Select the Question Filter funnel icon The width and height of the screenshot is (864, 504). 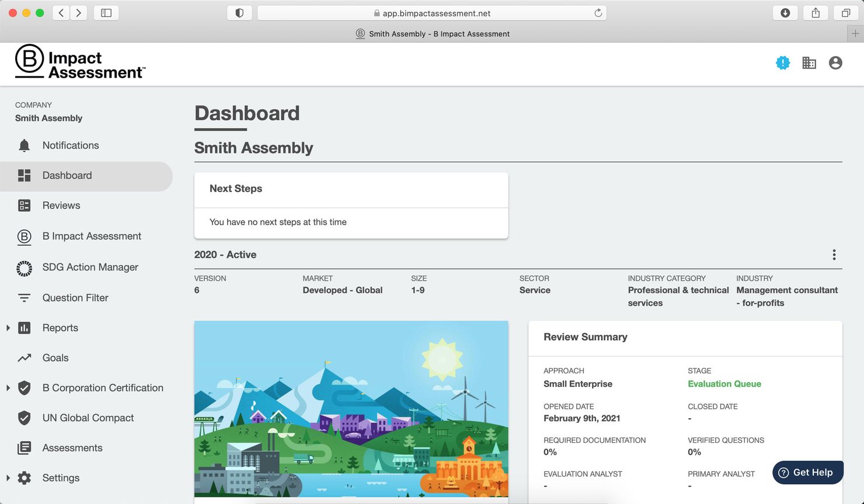24,297
